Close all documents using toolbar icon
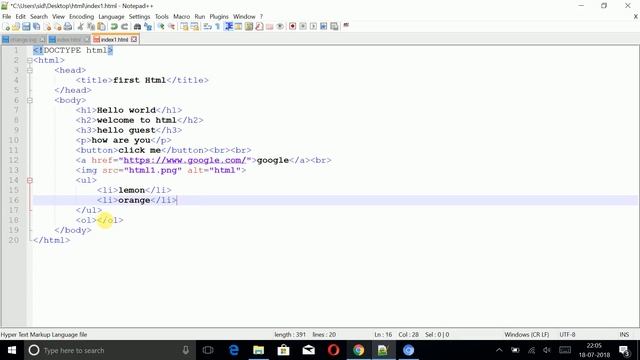This screenshot has width=640, height=360. (58, 27)
